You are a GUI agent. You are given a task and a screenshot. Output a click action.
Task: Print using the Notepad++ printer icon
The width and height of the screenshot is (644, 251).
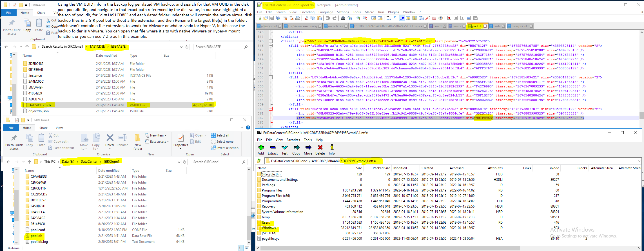[x=298, y=18]
